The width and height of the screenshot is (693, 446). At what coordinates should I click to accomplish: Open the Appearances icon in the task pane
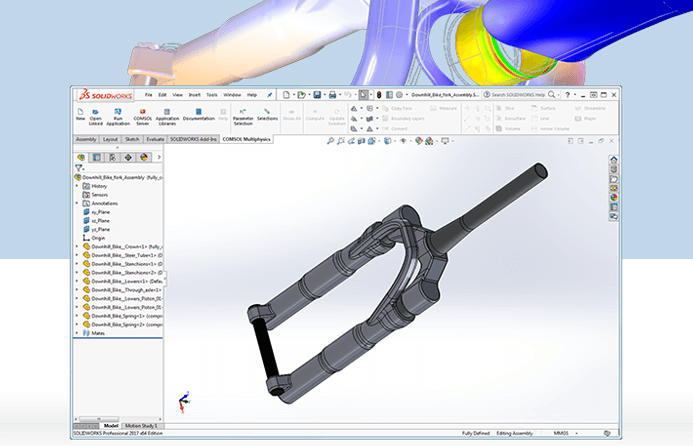(x=614, y=198)
